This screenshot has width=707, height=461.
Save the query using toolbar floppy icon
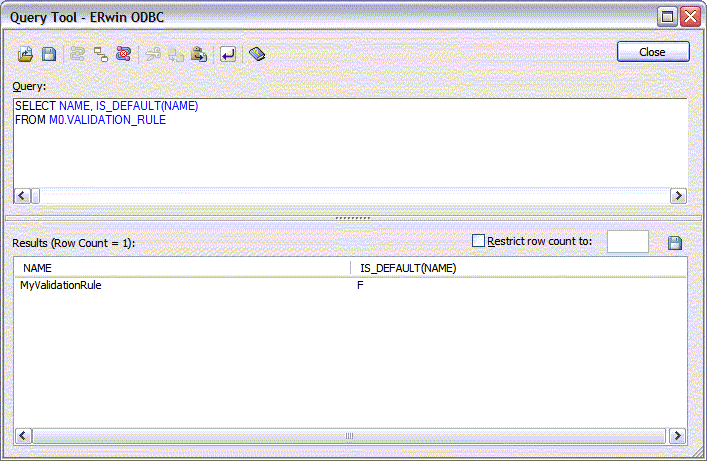coord(49,55)
